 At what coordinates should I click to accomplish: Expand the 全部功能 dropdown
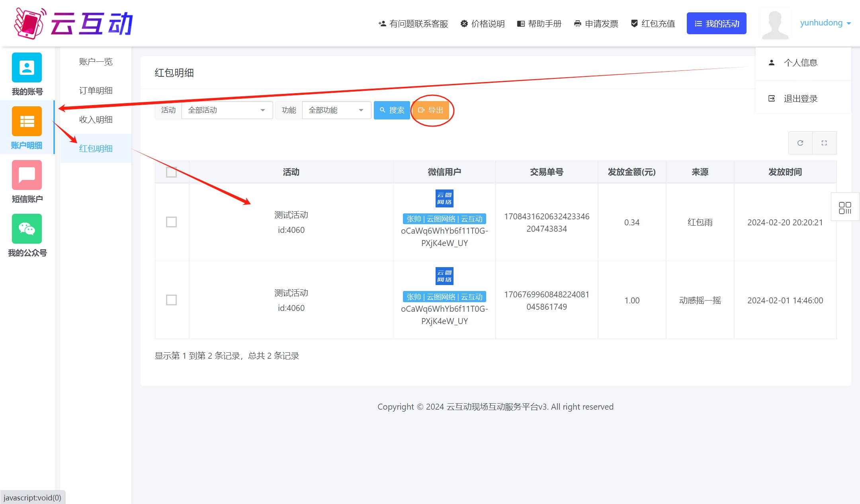(336, 110)
